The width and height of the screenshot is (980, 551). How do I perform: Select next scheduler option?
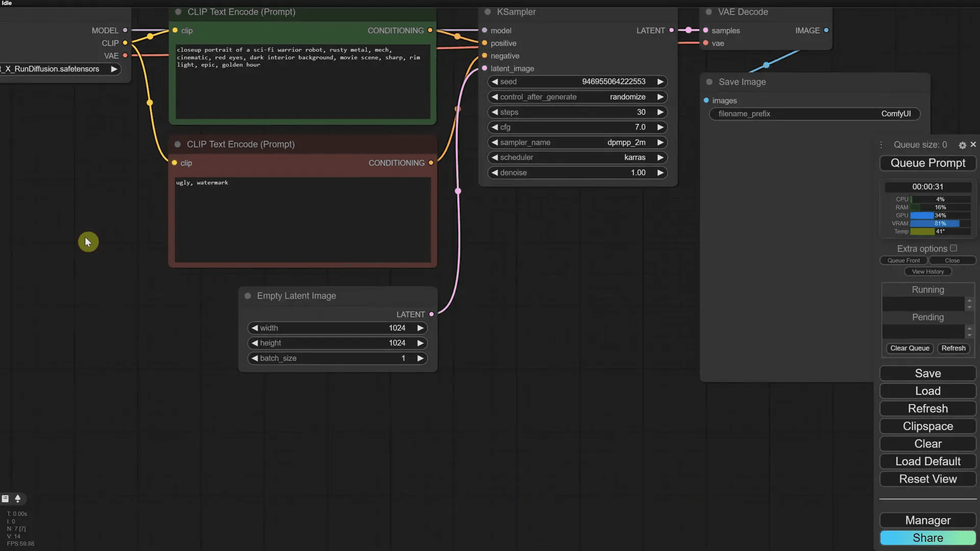[x=660, y=158]
